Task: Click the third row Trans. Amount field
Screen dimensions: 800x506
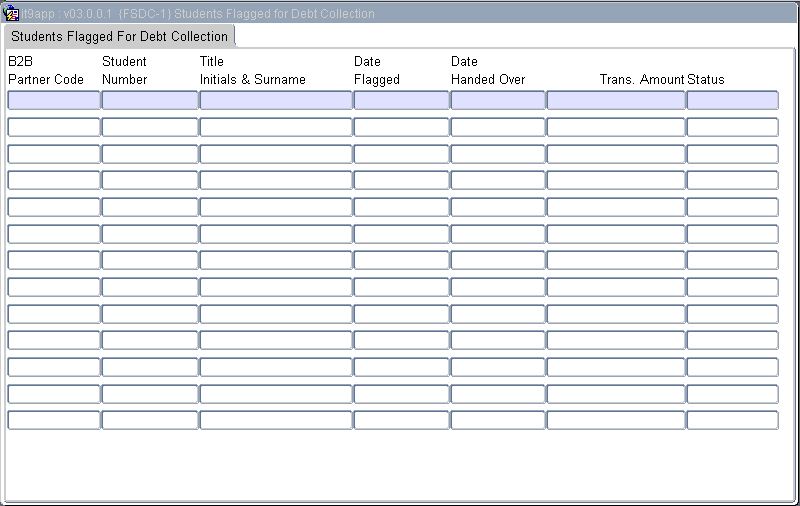Action: coord(616,154)
